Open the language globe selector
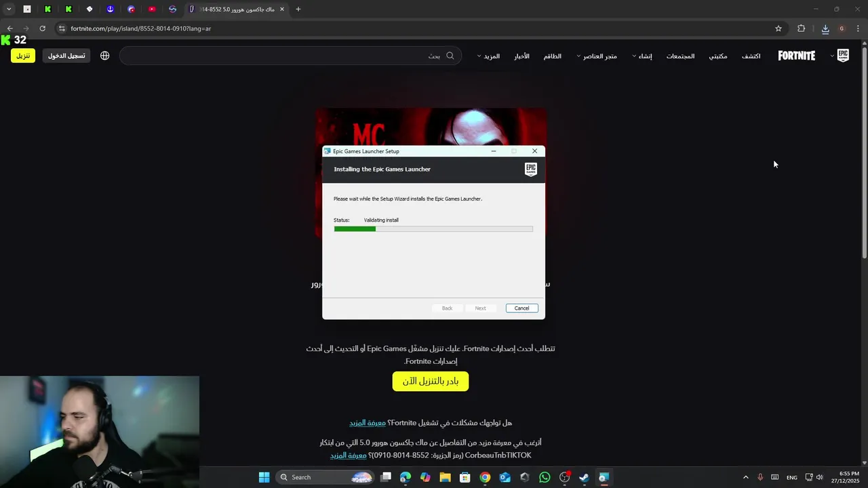This screenshot has height=488, width=868. [x=104, y=56]
